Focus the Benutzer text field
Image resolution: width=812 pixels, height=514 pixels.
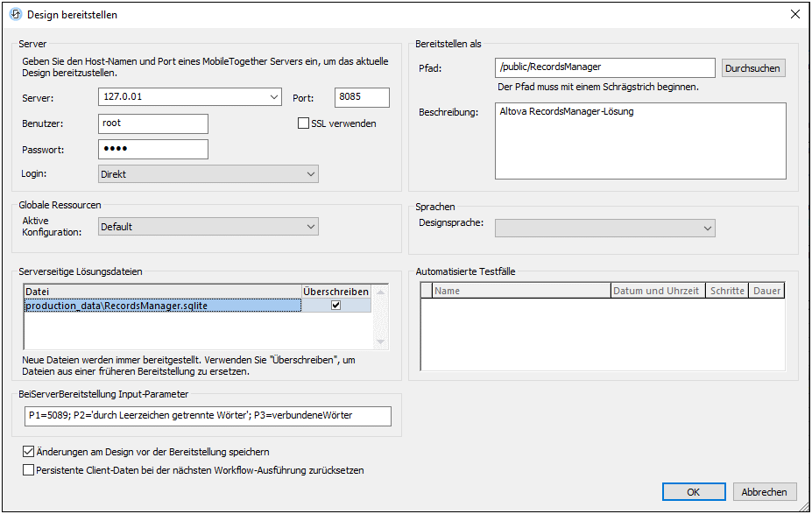(x=153, y=123)
